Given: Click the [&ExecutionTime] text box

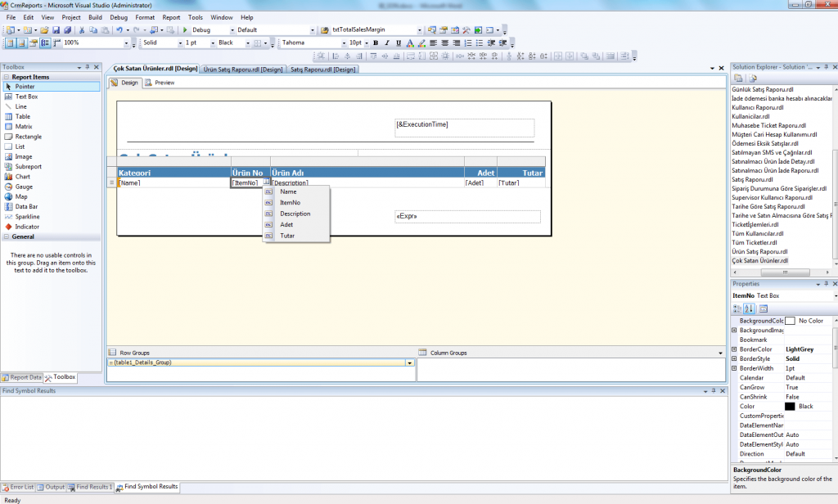Looking at the screenshot, I should tap(464, 128).
